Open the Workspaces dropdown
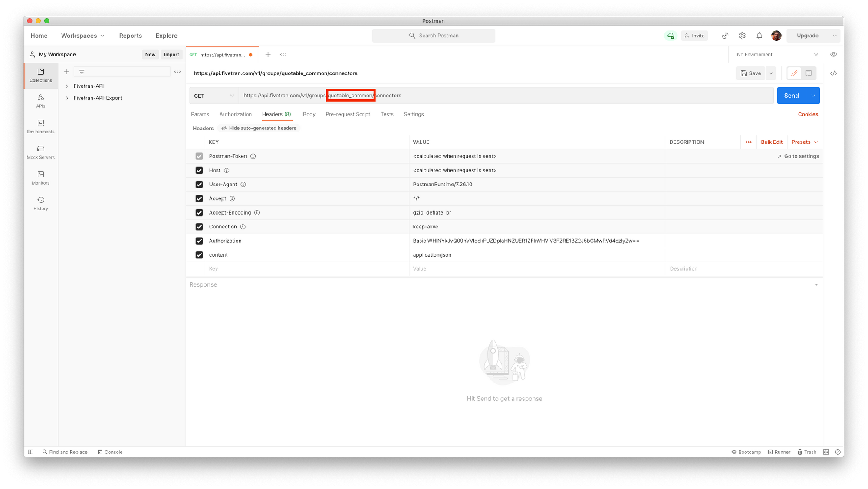This screenshot has height=489, width=868. [x=82, y=36]
